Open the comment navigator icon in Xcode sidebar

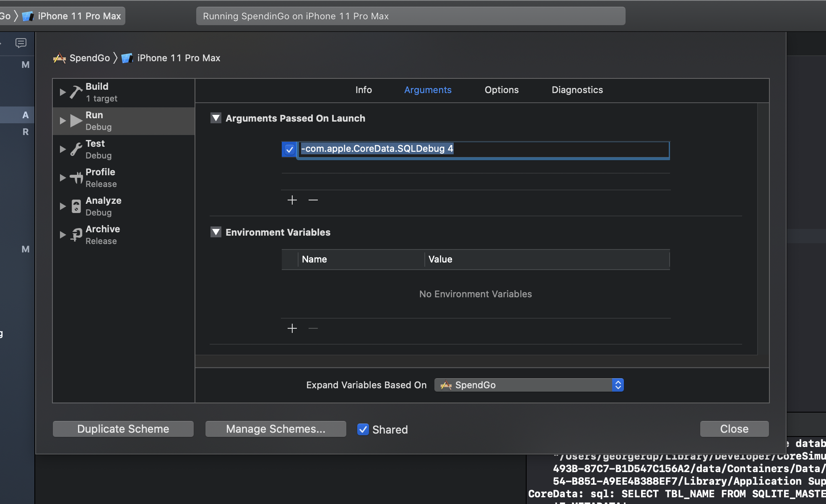21,43
